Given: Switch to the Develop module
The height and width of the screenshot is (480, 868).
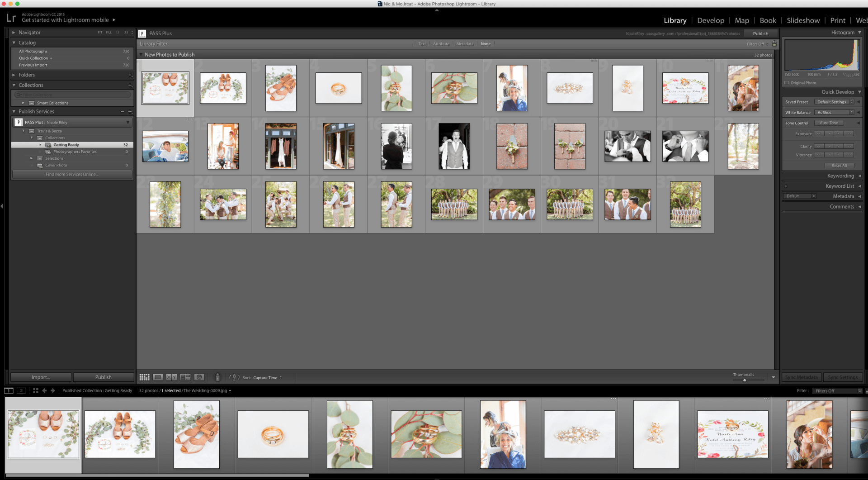Looking at the screenshot, I should pos(710,20).
